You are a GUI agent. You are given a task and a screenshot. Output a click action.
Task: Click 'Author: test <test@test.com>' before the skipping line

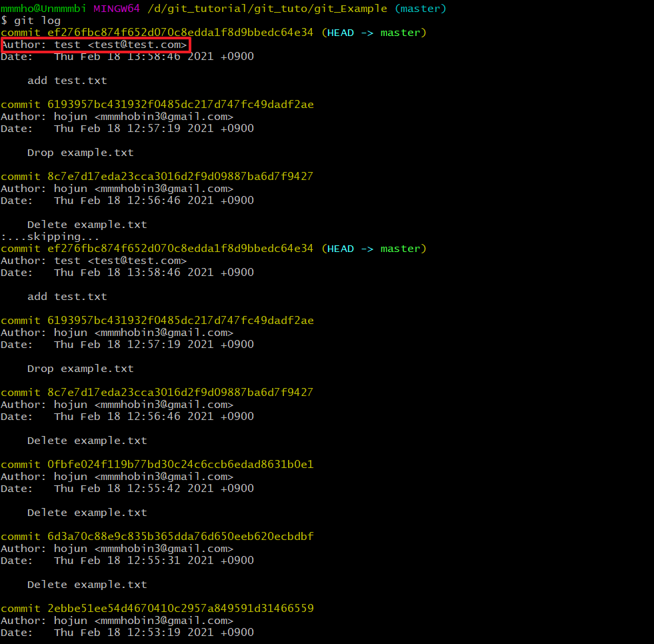coord(94,45)
